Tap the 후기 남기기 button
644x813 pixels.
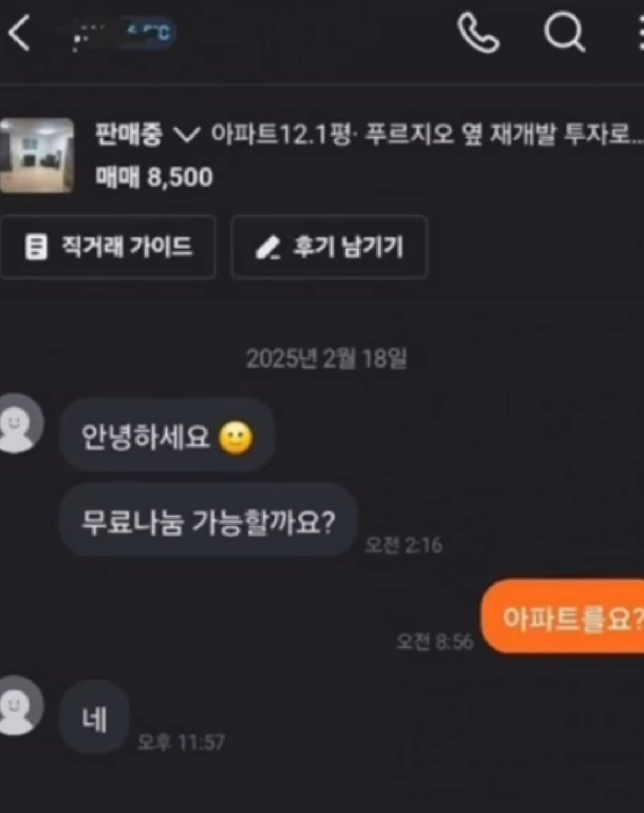point(329,247)
